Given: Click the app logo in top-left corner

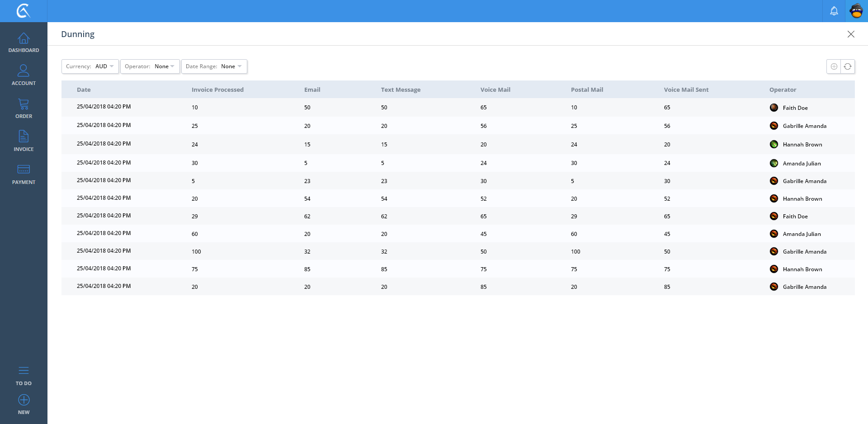Looking at the screenshot, I should coord(24,11).
